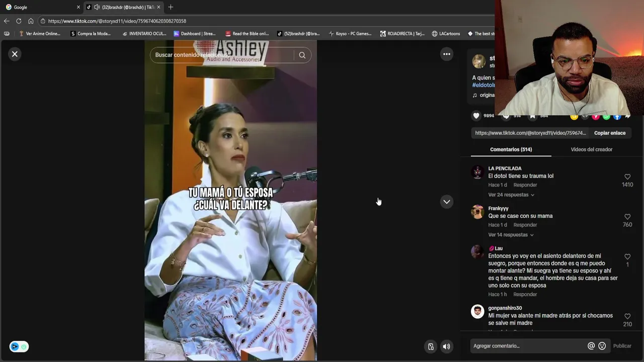644x362 pixels.
Task: Open Ver Anime Online bookmark
Action: click(x=39, y=34)
